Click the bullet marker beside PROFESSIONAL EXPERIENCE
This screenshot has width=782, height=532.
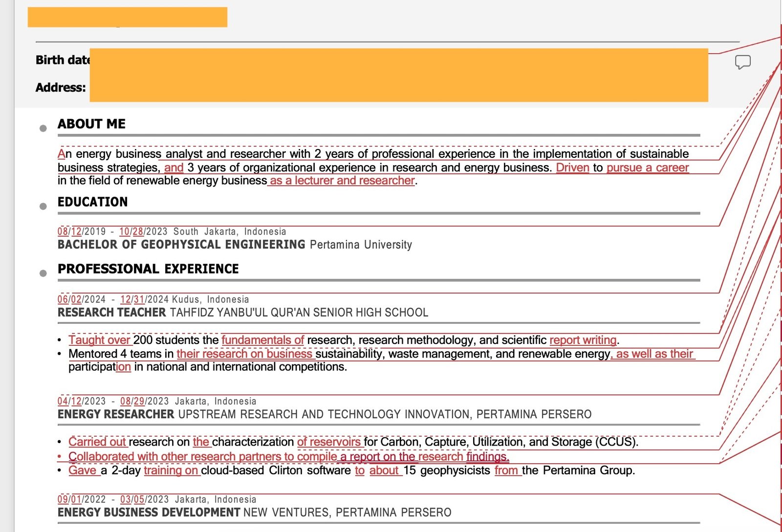pos(43,273)
